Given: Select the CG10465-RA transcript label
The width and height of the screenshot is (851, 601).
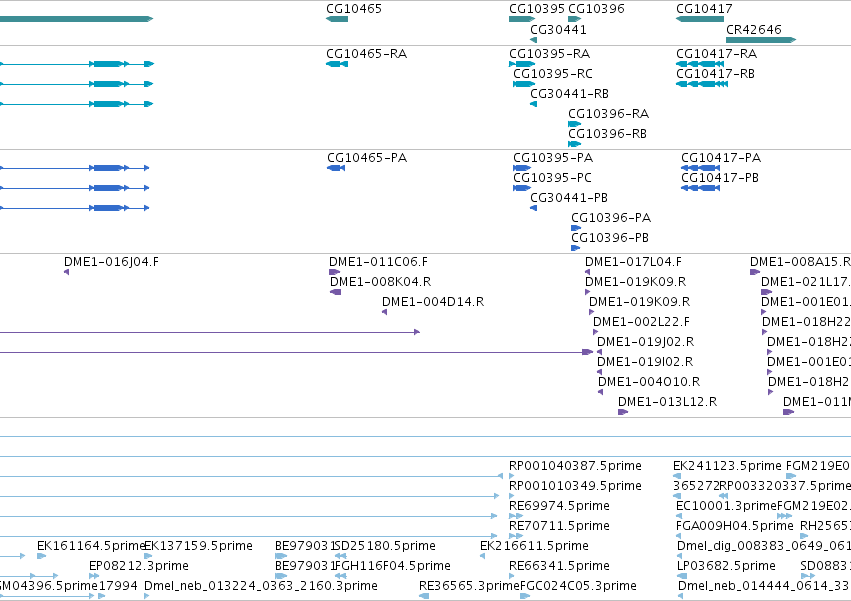Looking at the screenshot, I should pyautogui.click(x=366, y=54).
